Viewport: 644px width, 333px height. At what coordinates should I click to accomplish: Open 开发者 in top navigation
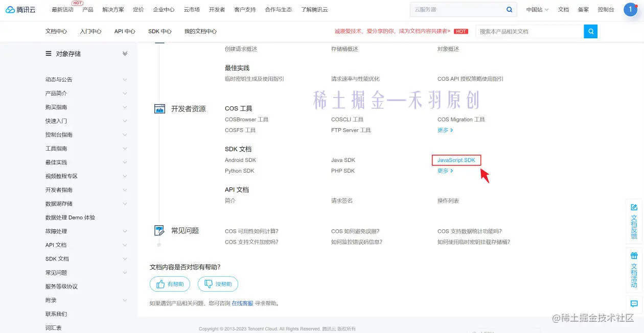coord(217,10)
